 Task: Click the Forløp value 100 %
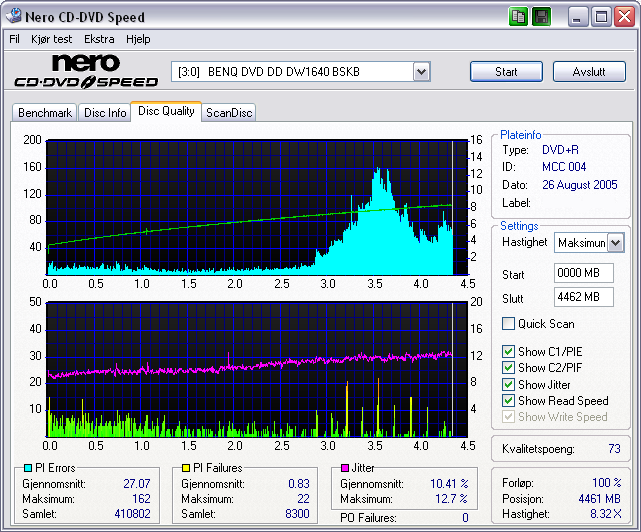(x=607, y=483)
